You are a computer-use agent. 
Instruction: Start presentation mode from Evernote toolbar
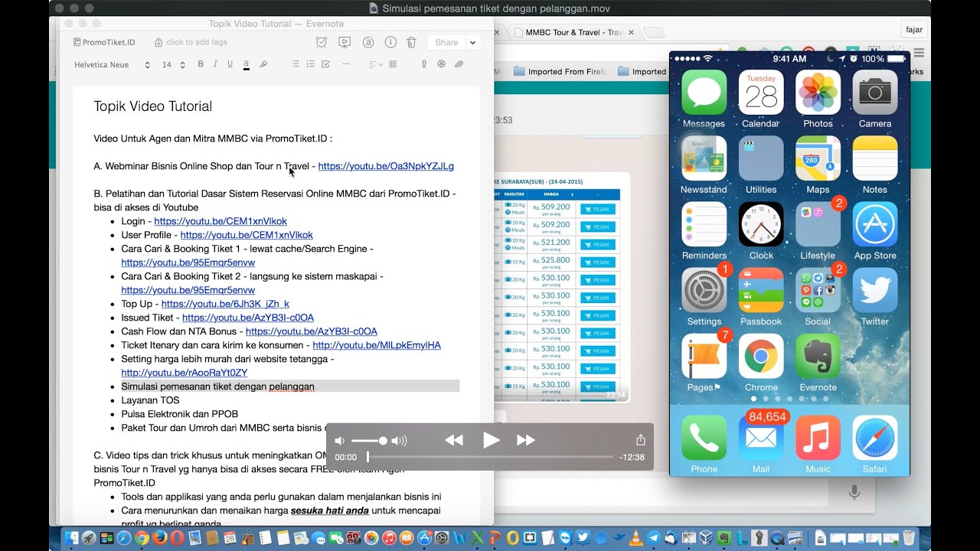pos(345,43)
